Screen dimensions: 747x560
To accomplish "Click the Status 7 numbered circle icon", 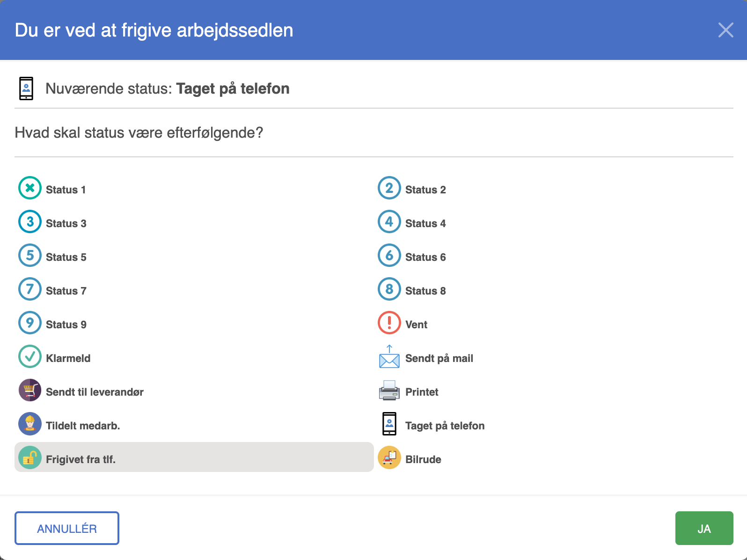I will point(30,289).
